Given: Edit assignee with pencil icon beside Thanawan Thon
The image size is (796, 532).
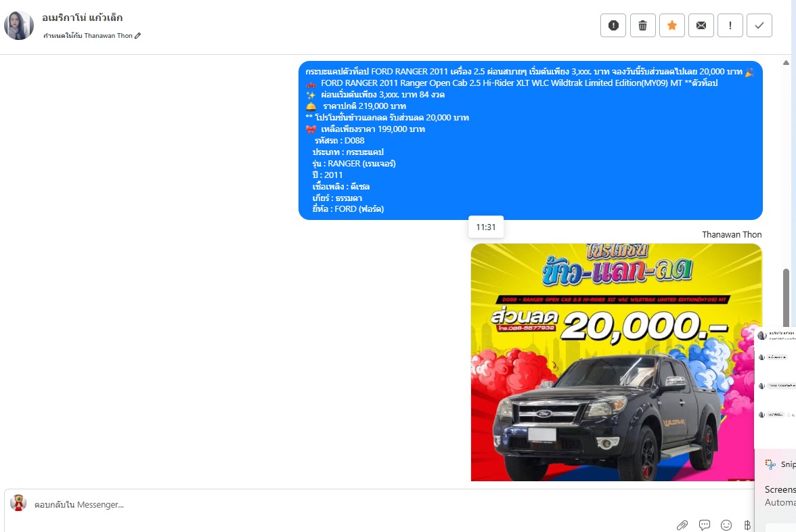Looking at the screenshot, I should pos(137,35).
